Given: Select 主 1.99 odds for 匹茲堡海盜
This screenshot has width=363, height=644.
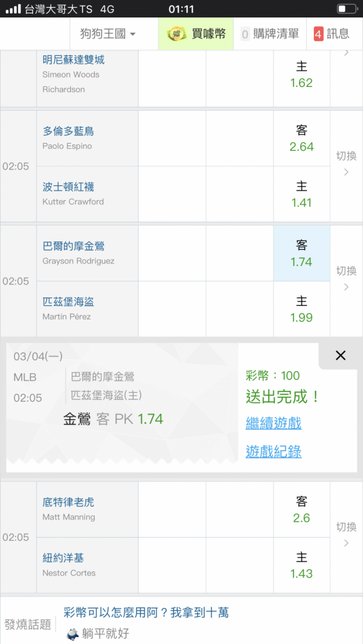Looking at the screenshot, I should [302, 309].
